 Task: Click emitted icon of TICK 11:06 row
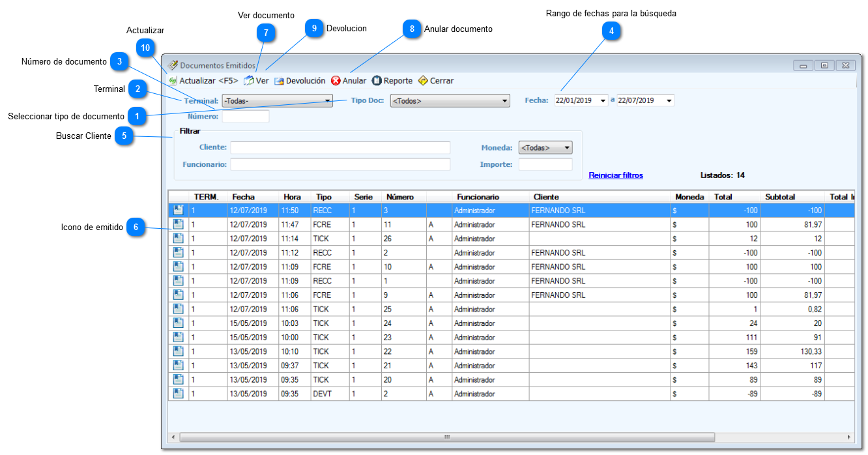coord(178,309)
